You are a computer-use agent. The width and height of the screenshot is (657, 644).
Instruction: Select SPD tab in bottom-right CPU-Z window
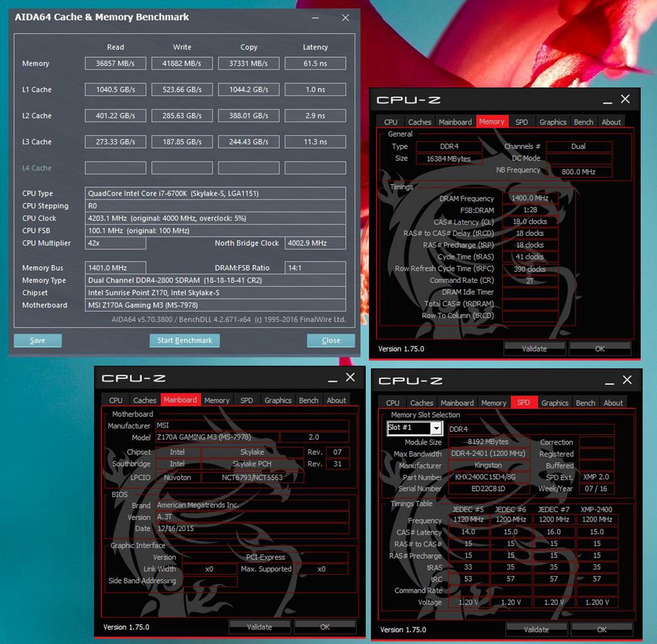[524, 402]
